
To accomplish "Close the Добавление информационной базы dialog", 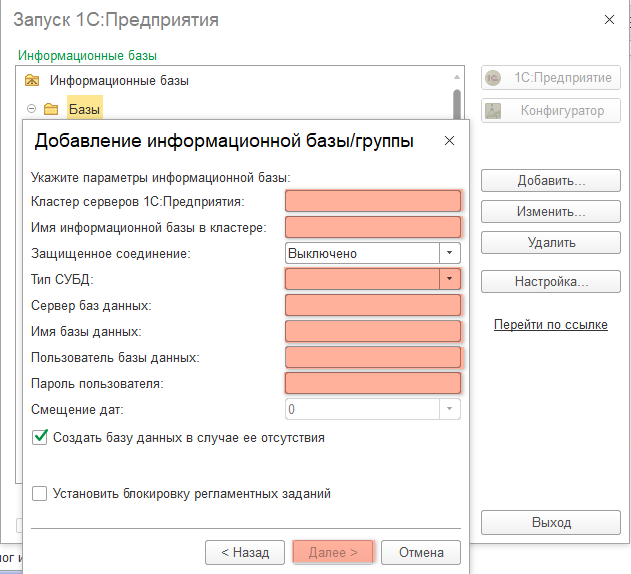I will (449, 140).
